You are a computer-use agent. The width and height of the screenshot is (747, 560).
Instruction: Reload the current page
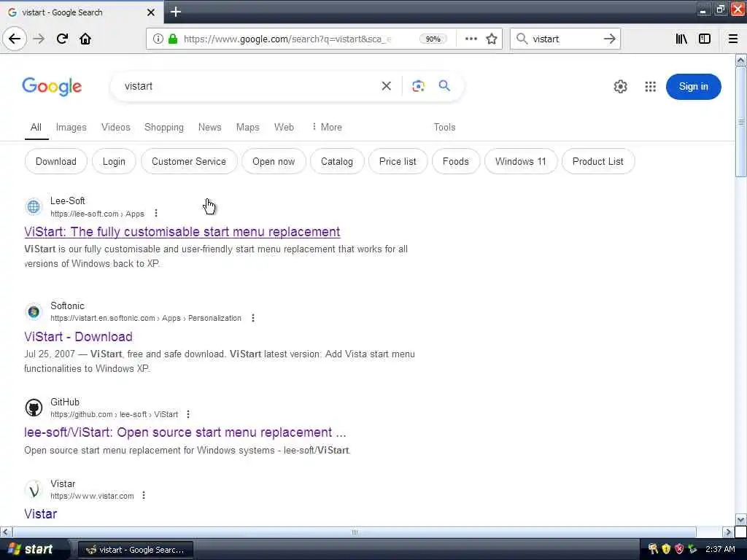(x=62, y=39)
